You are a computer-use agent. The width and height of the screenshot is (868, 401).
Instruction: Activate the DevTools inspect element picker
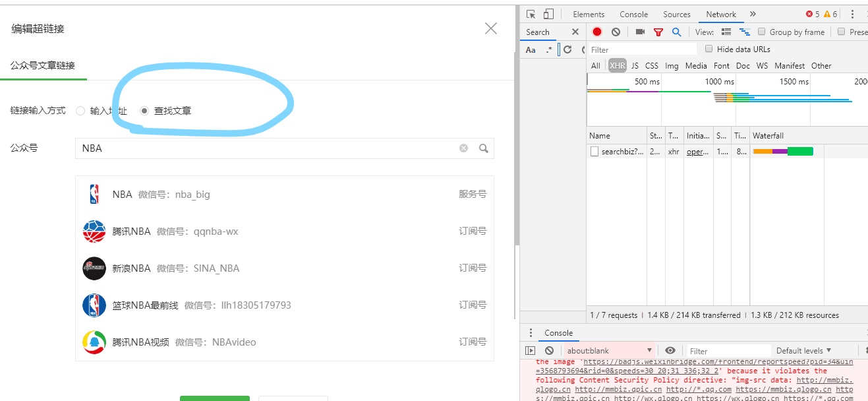(531, 15)
